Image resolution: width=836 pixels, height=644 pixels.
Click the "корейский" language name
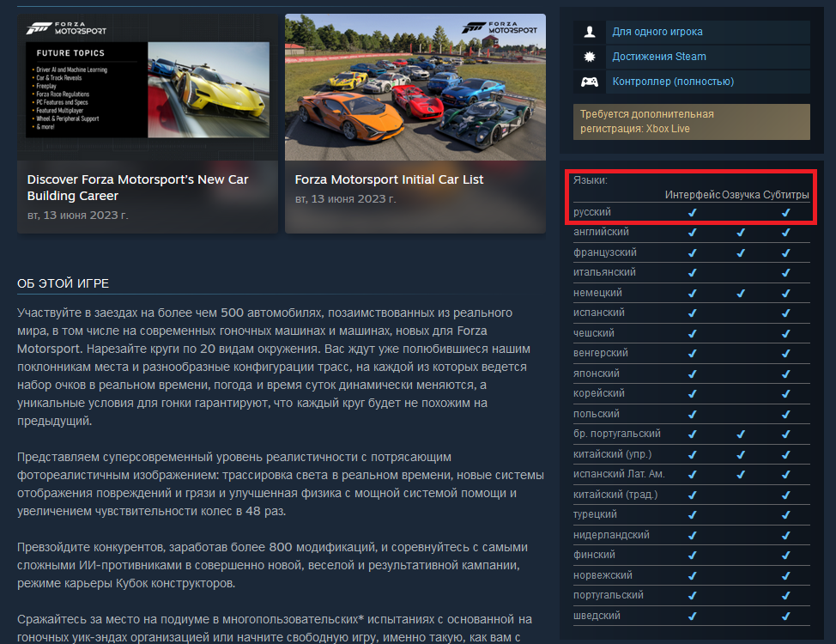point(599,393)
